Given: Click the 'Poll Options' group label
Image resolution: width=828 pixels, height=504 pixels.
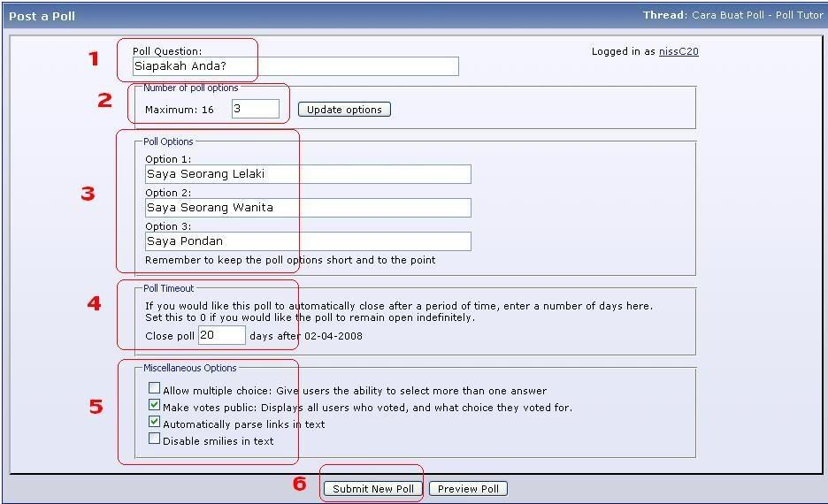Looking at the screenshot, I should (x=168, y=141).
